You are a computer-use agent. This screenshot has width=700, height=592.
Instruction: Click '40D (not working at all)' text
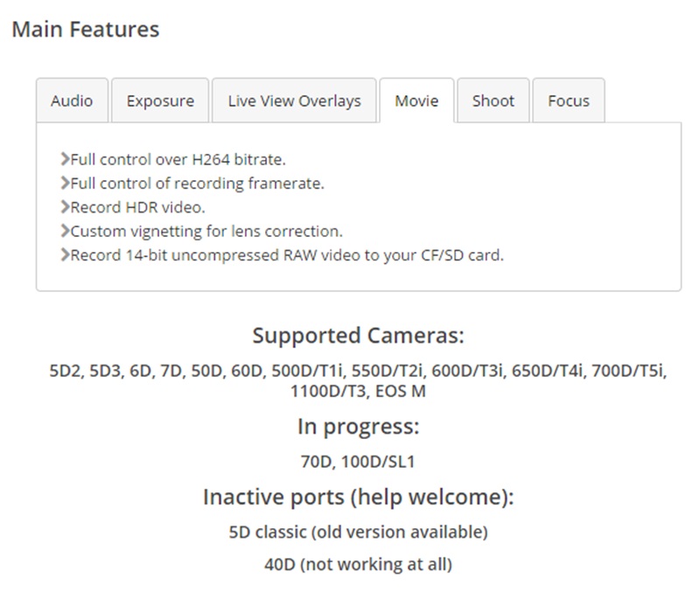click(x=358, y=564)
